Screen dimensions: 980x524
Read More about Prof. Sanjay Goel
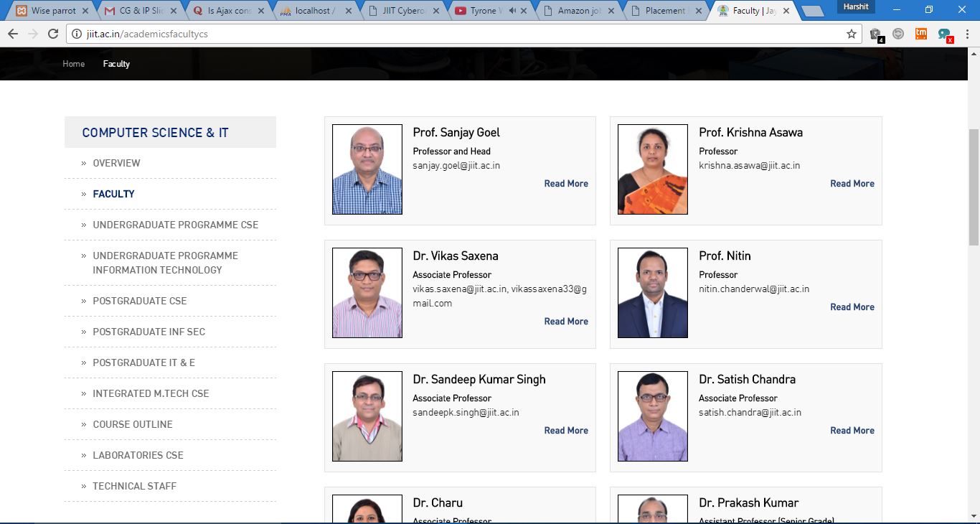click(566, 184)
